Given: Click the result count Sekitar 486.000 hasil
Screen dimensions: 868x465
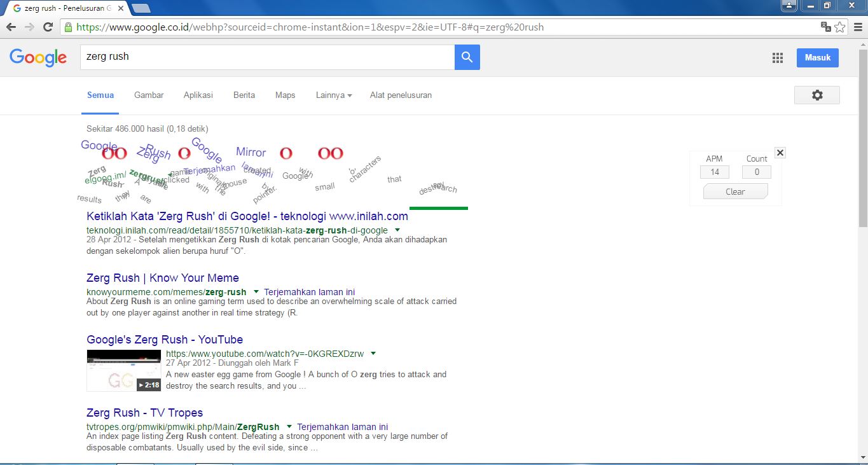Looking at the screenshot, I should click(148, 129).
